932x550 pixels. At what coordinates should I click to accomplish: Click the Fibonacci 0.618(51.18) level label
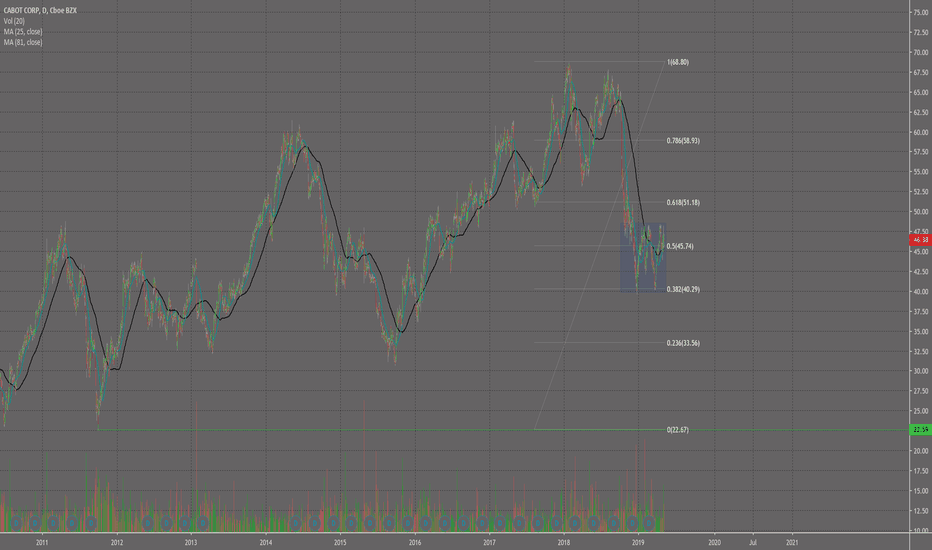pos(683,203)
